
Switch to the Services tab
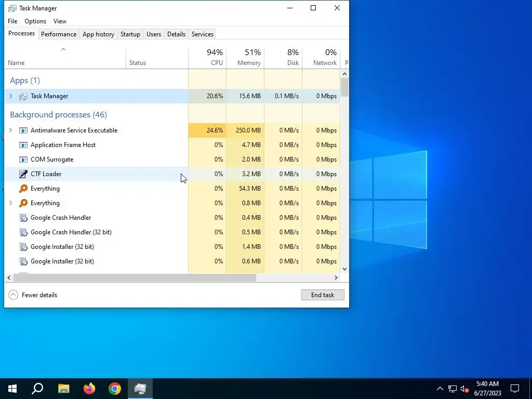coord(203,34)
